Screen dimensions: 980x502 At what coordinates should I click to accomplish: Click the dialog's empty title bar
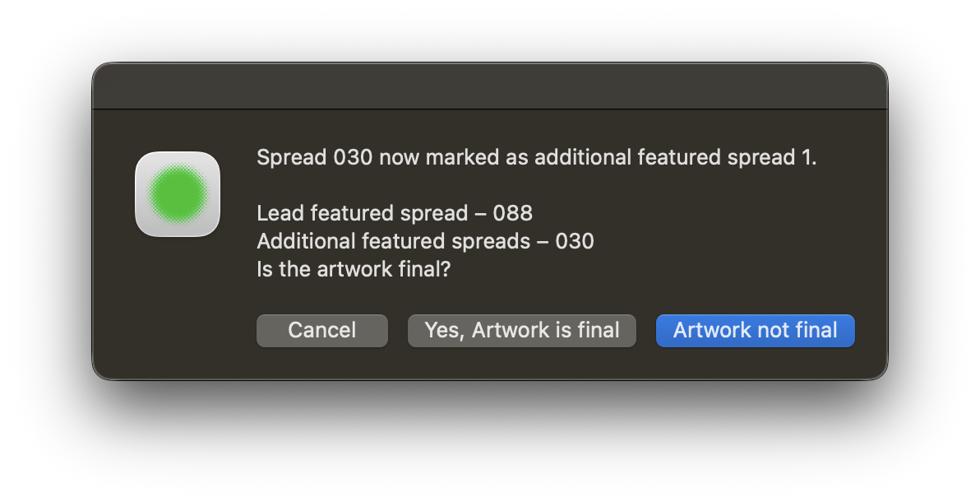[490, 86]
